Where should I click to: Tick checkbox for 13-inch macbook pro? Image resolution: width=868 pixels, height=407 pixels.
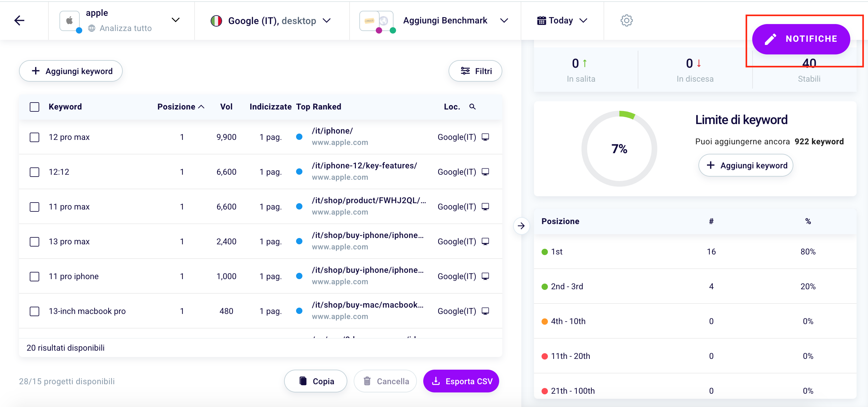(x=34, y=311)
